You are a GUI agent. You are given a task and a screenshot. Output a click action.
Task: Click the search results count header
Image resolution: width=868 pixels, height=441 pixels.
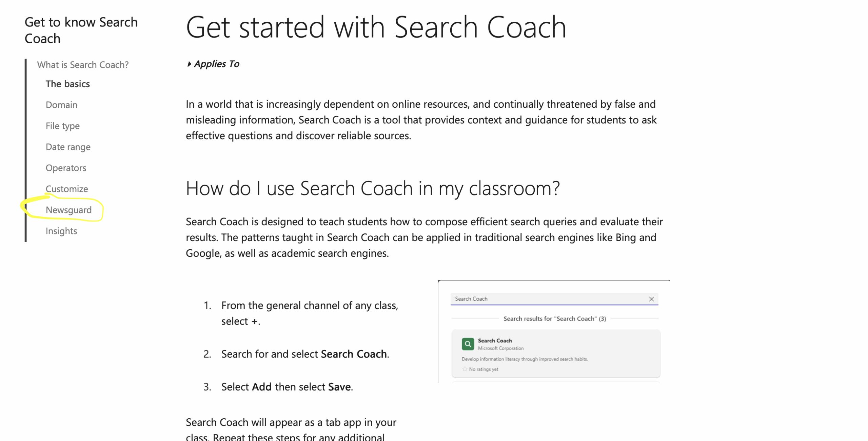click(554, 319)
